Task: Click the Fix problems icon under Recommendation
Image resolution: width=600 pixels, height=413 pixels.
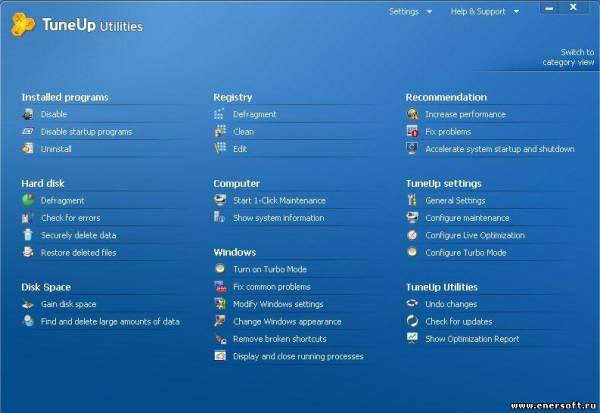Action: click(x=412, y=131)
